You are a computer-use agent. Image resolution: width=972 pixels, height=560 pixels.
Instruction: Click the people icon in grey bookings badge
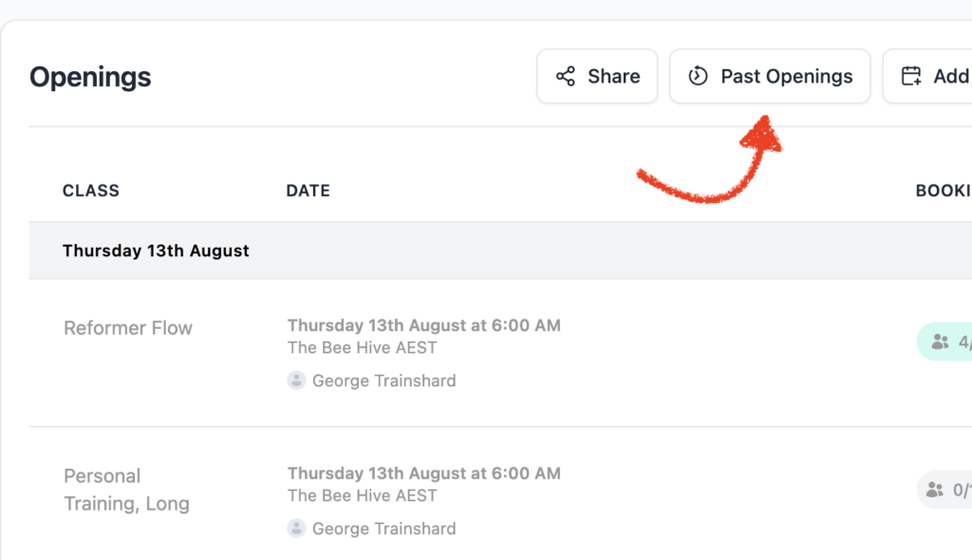(x=935, y=490)
